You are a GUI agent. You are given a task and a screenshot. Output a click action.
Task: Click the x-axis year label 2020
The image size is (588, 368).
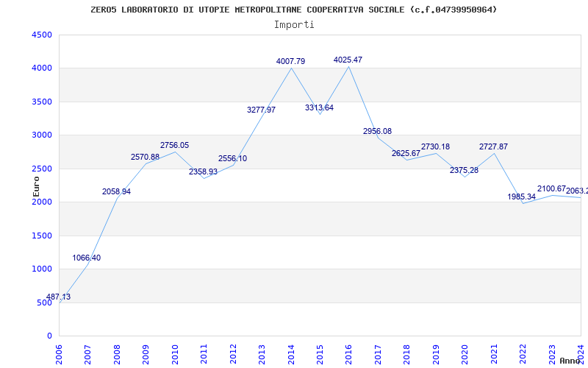point(465,354)
